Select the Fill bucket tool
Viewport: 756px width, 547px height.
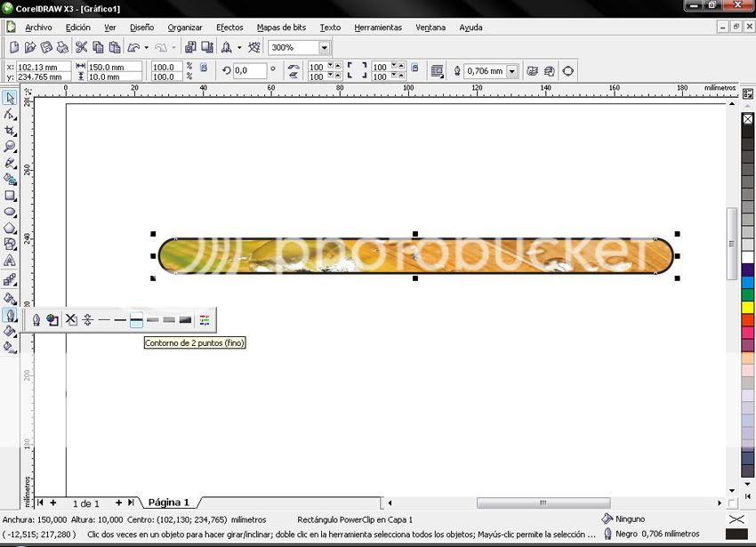pos(10,331)
